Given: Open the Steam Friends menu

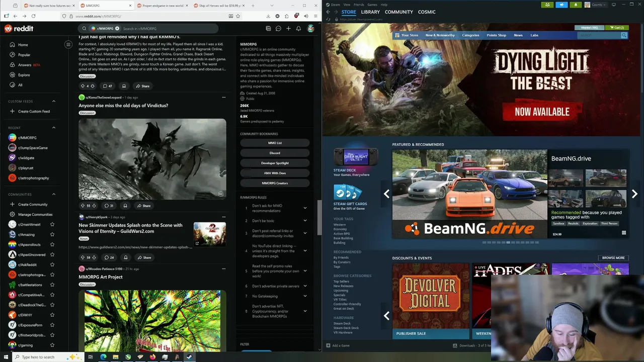Looking at the screenshot, I should point(359,5).
